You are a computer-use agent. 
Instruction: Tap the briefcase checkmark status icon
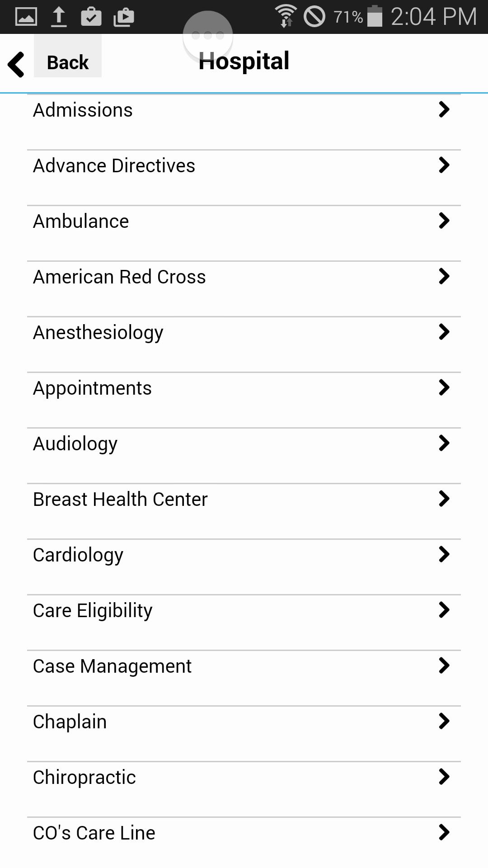click(x=91, y=17)
